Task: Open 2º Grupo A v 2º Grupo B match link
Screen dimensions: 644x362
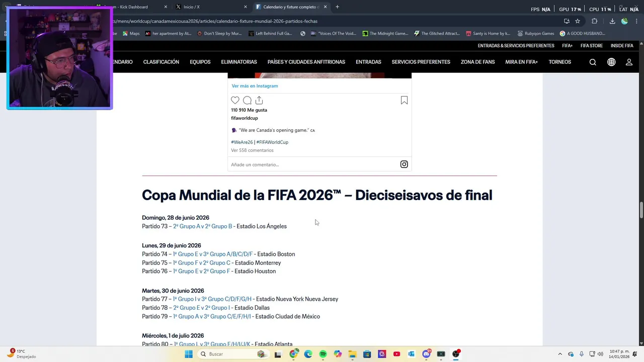Action: pyautogui.click(x=203, y=226)
